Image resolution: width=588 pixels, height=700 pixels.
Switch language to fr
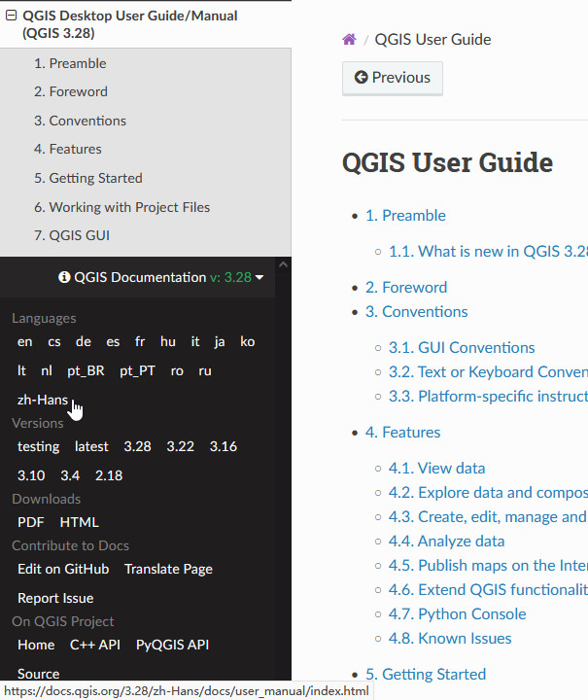[140, 342]
